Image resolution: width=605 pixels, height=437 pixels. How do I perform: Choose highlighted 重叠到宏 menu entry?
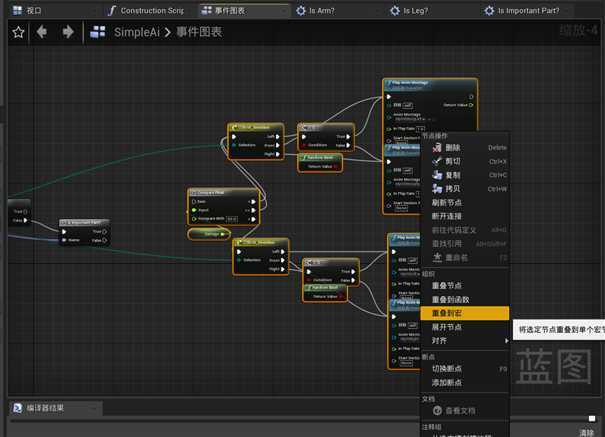(465, 313)
